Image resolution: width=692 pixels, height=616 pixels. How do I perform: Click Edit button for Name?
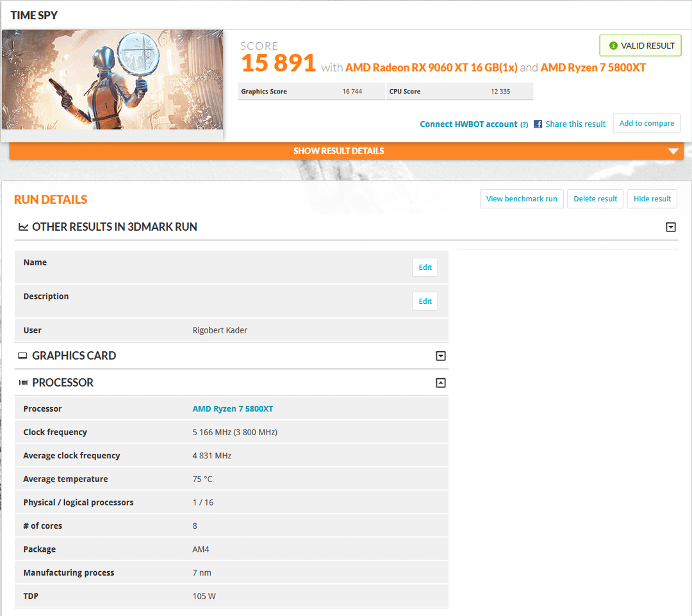pyautogui.click(x=425, y=267)
